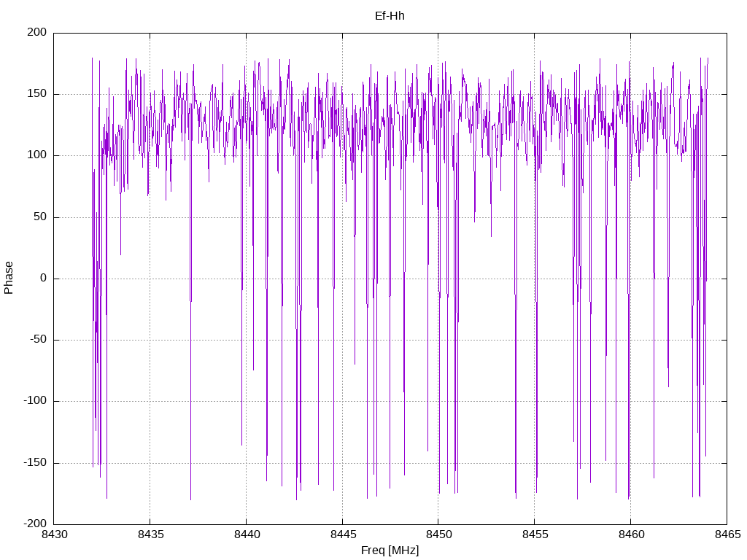Click the 8430 x-axis tick label
747x560 pixels.
55,534
